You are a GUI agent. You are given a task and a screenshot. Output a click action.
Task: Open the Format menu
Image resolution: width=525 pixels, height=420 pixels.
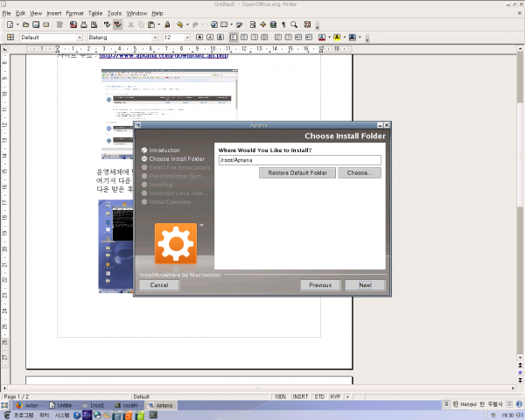tap(74, 13)
